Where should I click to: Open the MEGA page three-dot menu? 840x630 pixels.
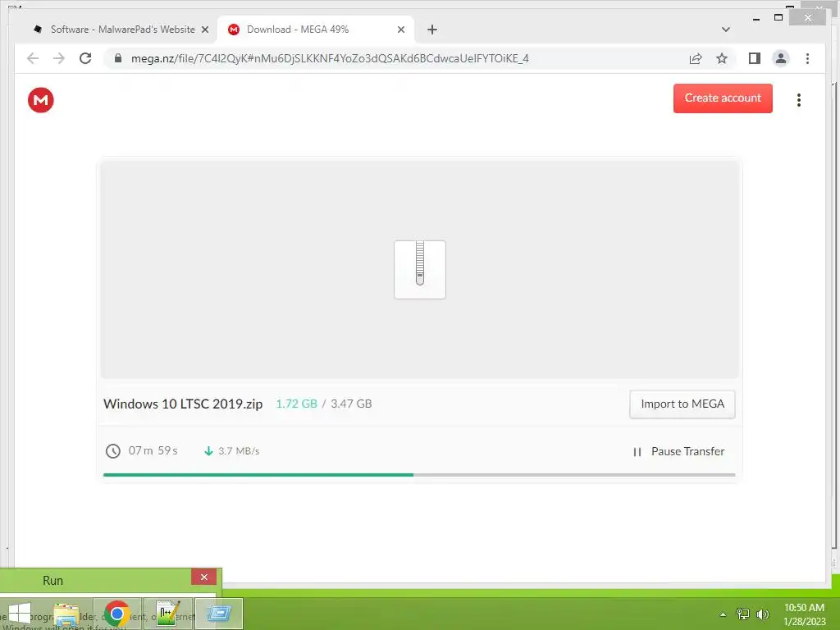799,99
